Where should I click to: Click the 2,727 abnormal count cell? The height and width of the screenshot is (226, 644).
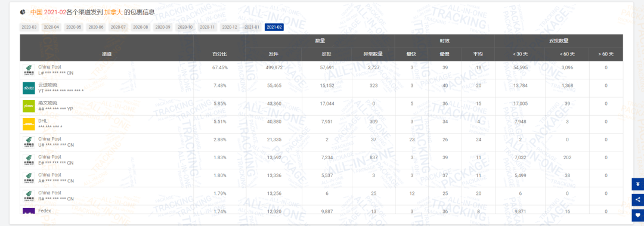click(373, 67)
